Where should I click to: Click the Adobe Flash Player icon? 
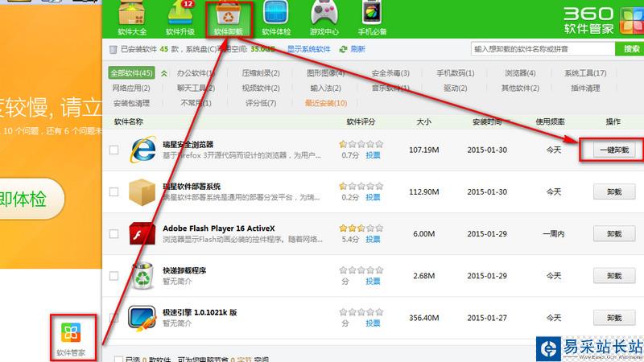point(142,233)
